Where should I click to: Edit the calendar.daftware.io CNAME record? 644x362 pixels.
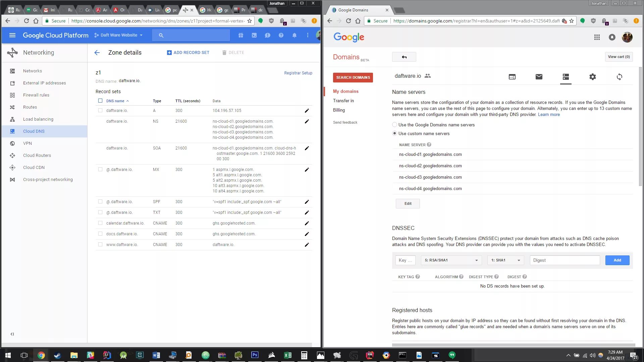pos(307,223)
